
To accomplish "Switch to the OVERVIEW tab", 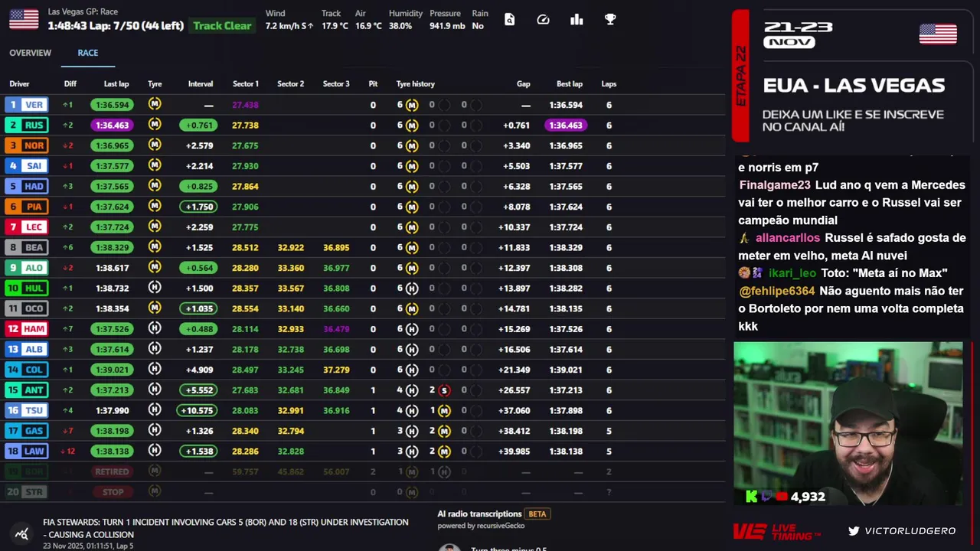I will pos(30,53).
